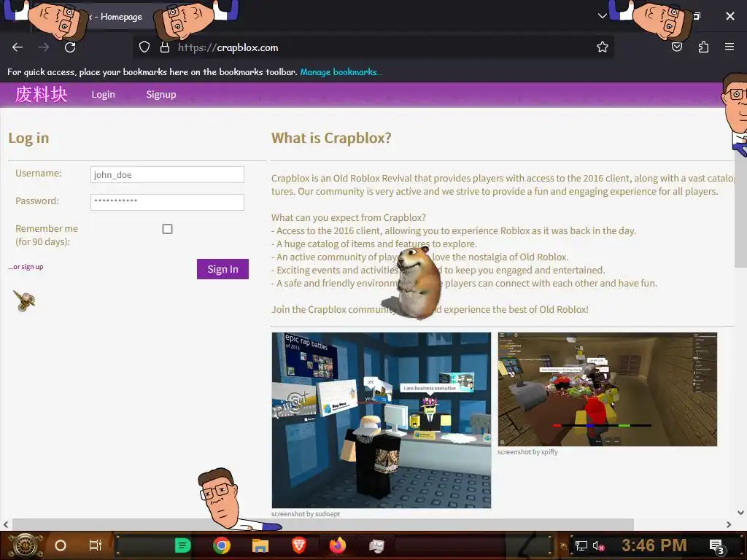The height and width of the screenshot is (560, 747).
Task: Click the purple Sign In button
Action: pos(222,269)
